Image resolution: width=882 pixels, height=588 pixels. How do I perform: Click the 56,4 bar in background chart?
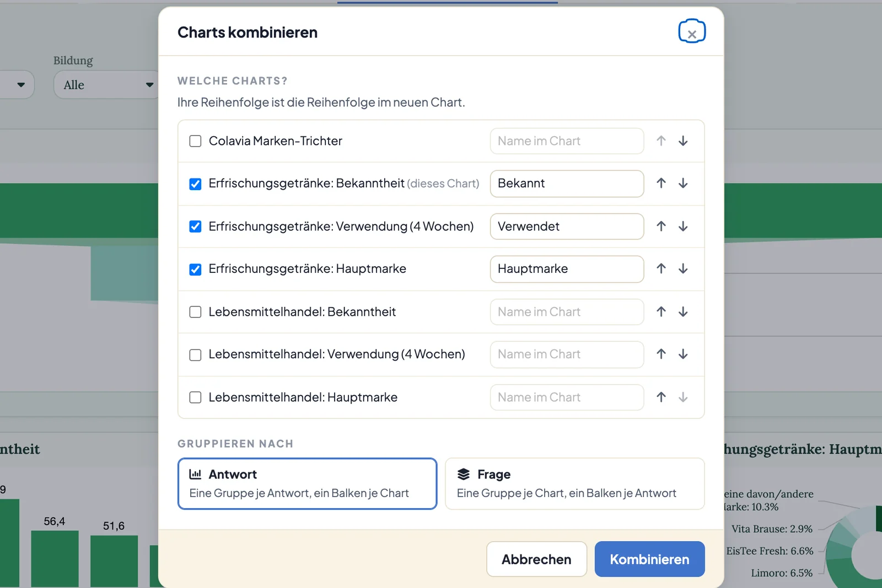click(x=55, y=559)
